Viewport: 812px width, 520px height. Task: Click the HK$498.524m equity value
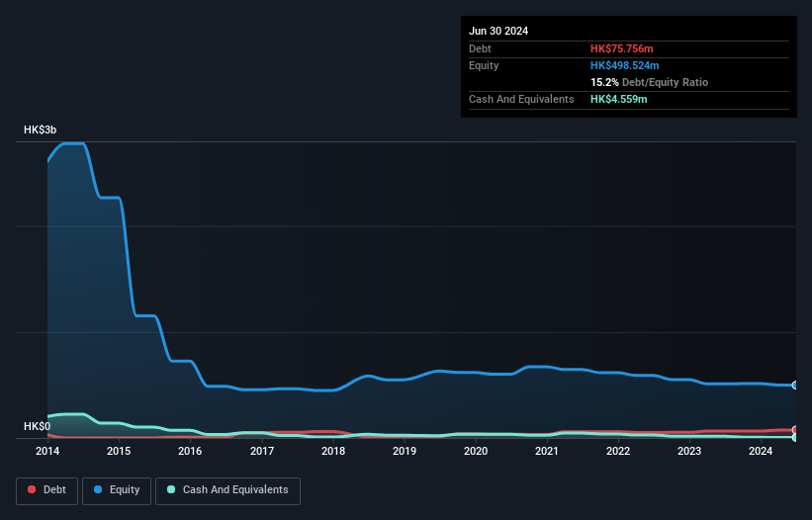[624, 65]
